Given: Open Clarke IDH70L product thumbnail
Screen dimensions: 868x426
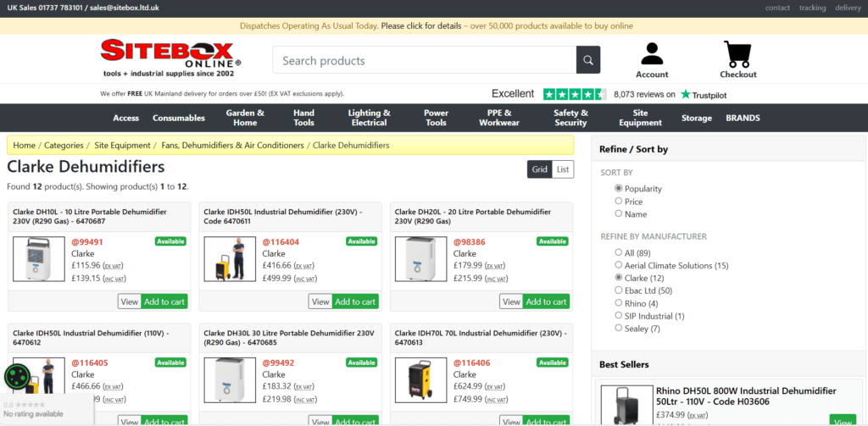Looking at the screenshot, I should (x=420, y=380).
